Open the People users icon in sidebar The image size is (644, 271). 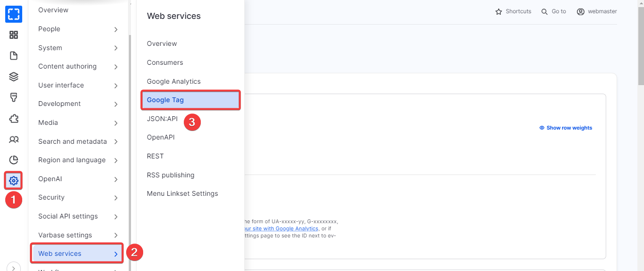pyautogui.click(x=14, y=139)
